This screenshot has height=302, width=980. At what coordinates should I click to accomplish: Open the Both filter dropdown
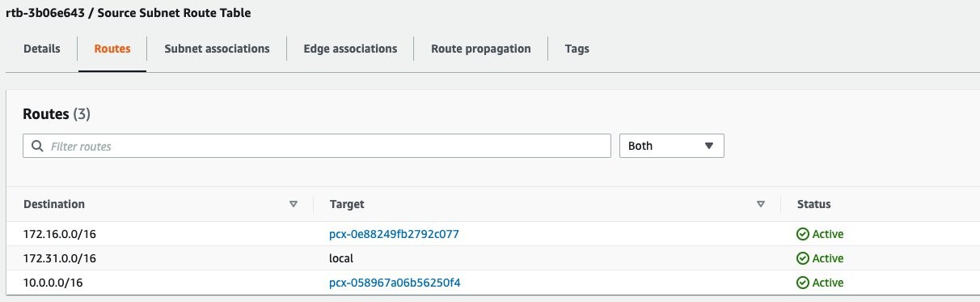pyautogui.click(x=671, y=146)
